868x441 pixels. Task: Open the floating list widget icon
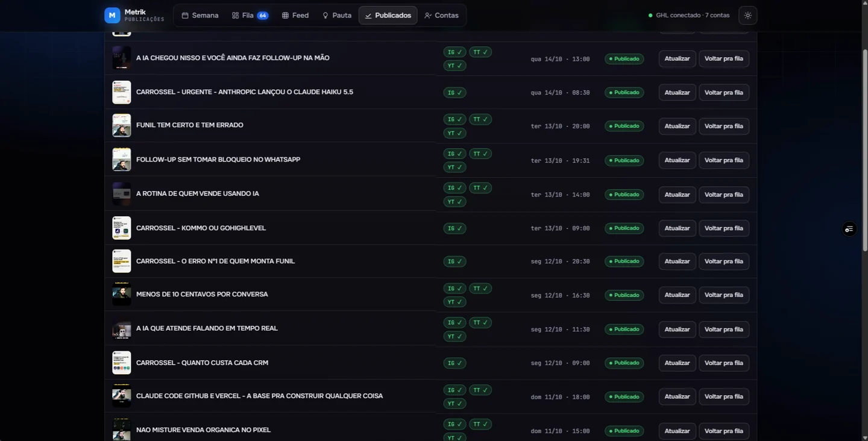tap(849, 229)
